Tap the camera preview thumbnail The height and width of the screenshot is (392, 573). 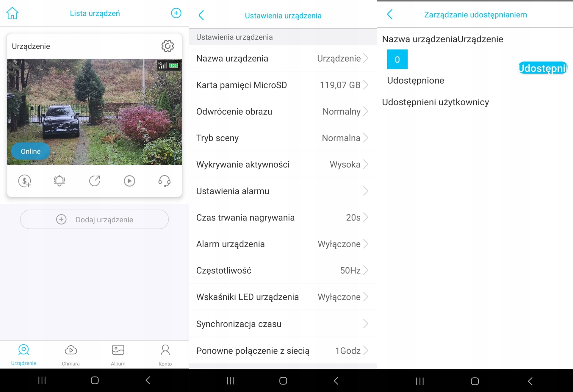(94, 112)
